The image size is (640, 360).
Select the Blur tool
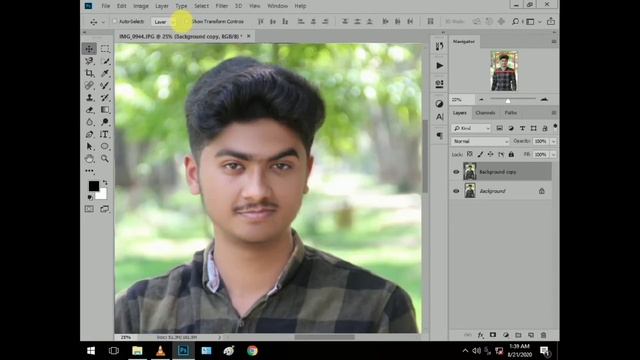click(89, 122)
